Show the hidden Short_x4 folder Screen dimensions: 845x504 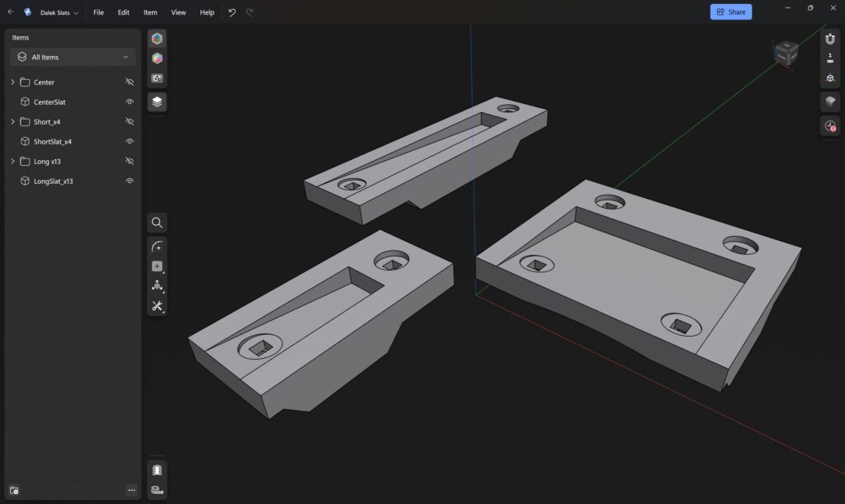click(130, 122)
